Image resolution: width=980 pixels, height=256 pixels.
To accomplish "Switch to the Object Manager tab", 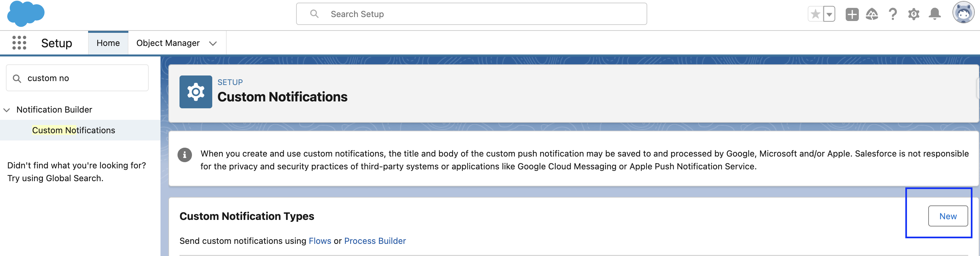I will pos(168,43).
